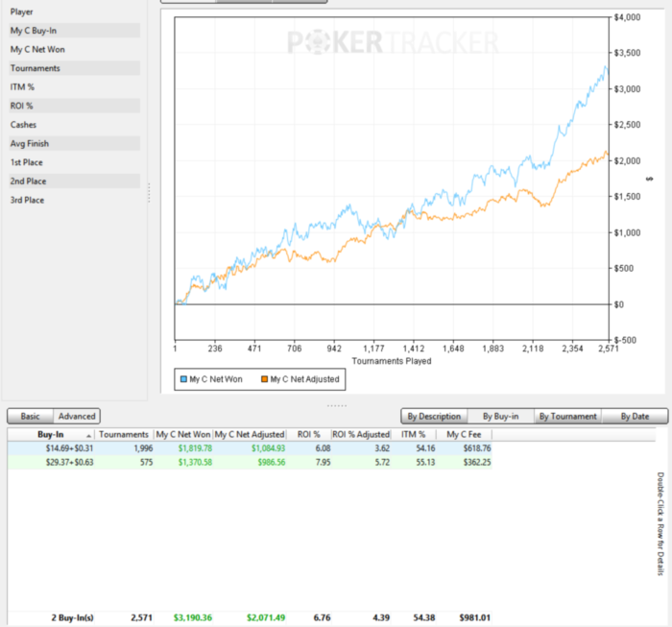672x627 pixels.
Task: Select the $29.37+$0.63 buy-in row
Action: pos(250,462)
